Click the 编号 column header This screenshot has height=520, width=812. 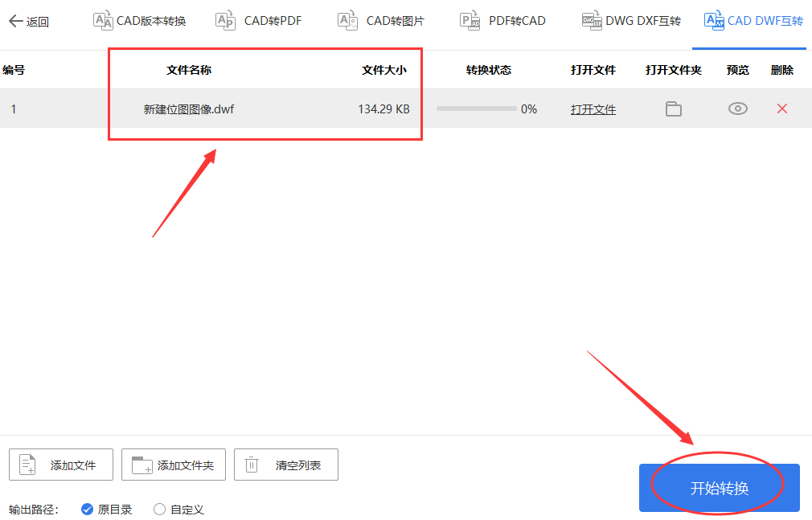14,70
